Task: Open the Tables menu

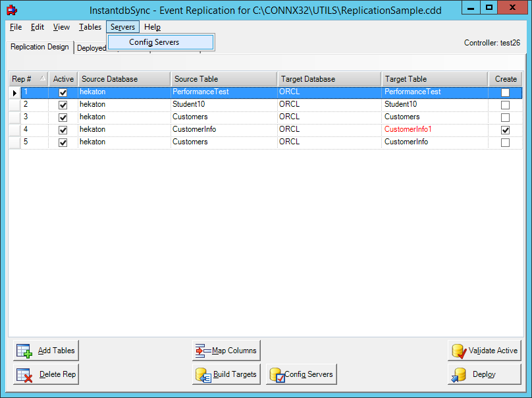Action: 90,27
